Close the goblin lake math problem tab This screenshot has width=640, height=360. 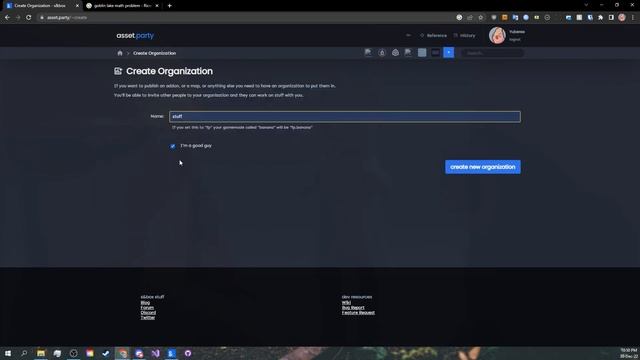(157, 6)
